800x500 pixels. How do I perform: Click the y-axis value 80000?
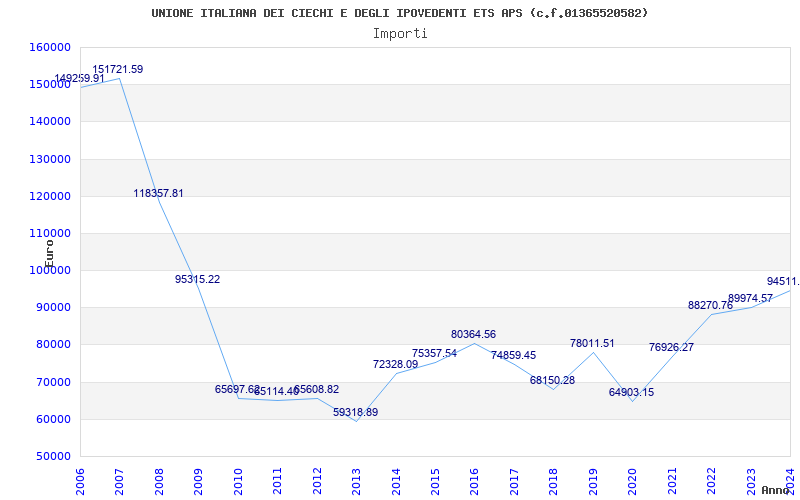tap(54, 344)
